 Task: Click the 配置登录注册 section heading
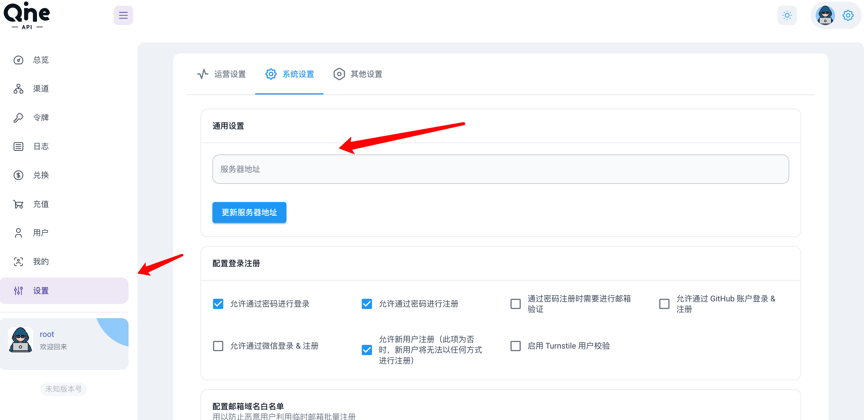[x=236, y=263]
